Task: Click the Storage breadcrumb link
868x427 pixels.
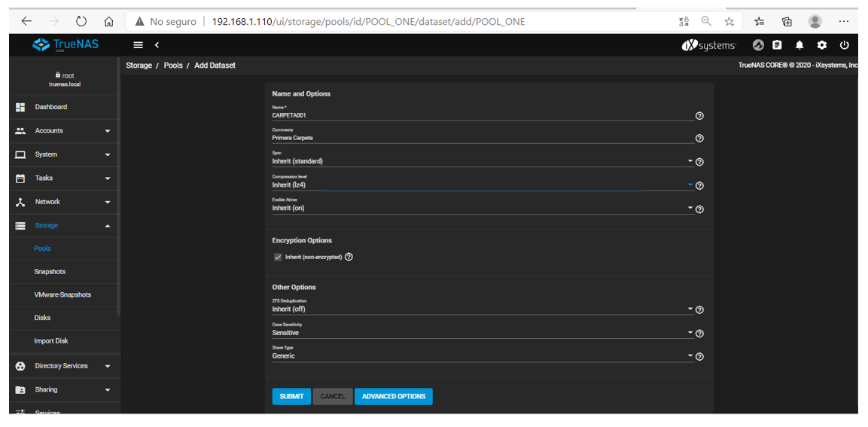Action: pyautogui.click(x=139, y=66)
